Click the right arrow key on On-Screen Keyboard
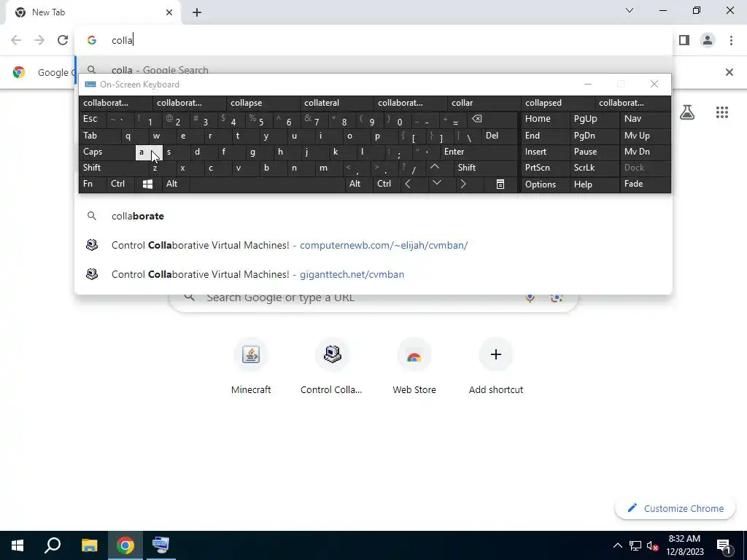 pyautogui.click(x=463, y=184)
